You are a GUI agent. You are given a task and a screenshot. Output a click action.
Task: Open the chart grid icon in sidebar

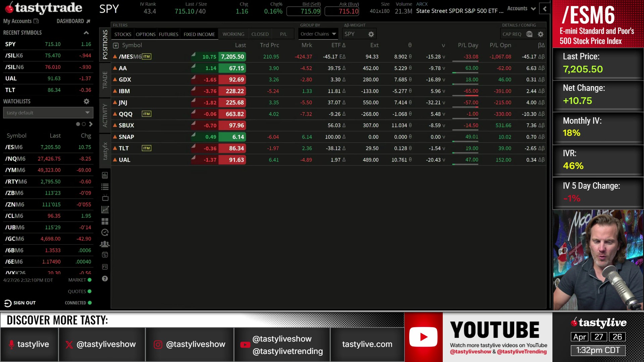click(105, 210)
